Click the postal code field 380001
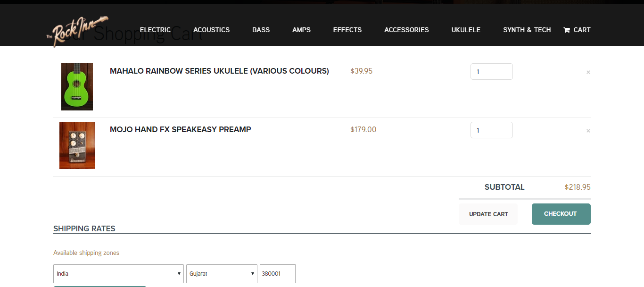This screenshot has width=644, height=287. click(277, 274)
